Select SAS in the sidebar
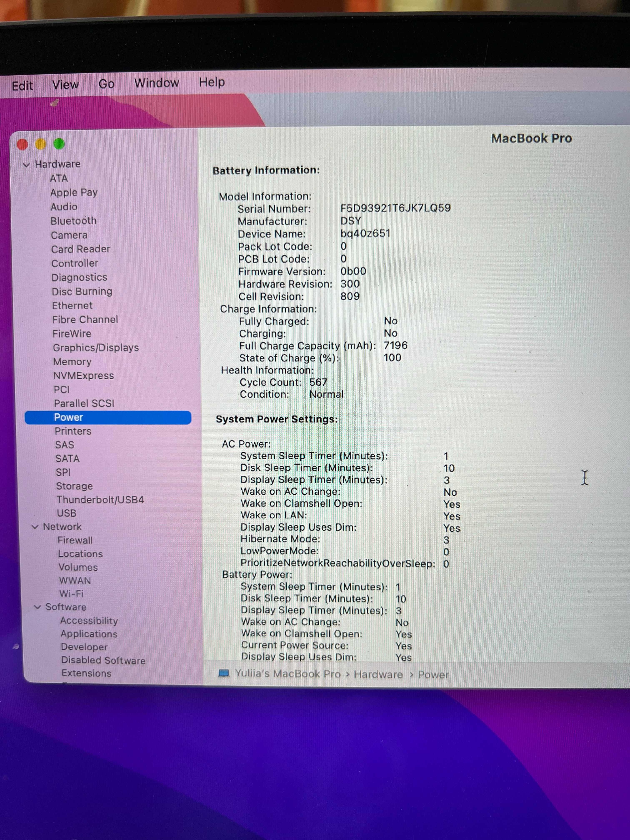This screenshot has height=840, width=630. coord(65,445)
